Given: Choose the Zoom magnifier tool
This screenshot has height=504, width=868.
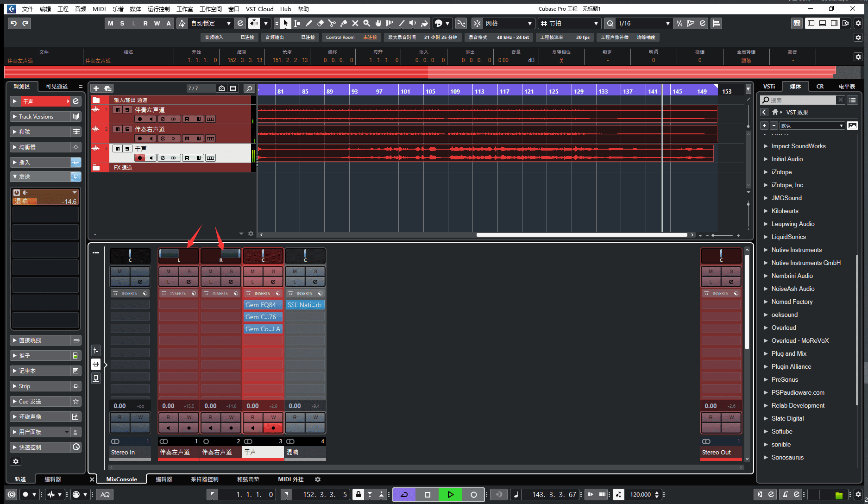Looking at the screenshot, I should [366, 23].
